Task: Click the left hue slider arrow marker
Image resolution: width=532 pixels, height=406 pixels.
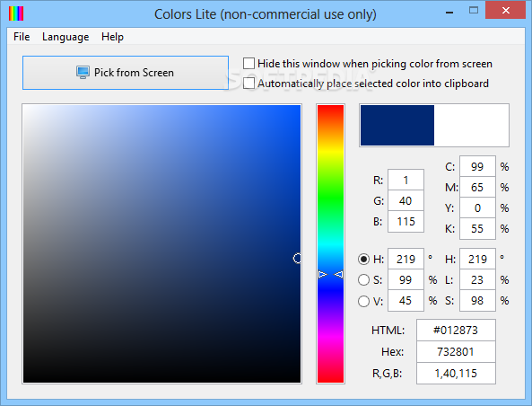Action: [x=323, y=274]
